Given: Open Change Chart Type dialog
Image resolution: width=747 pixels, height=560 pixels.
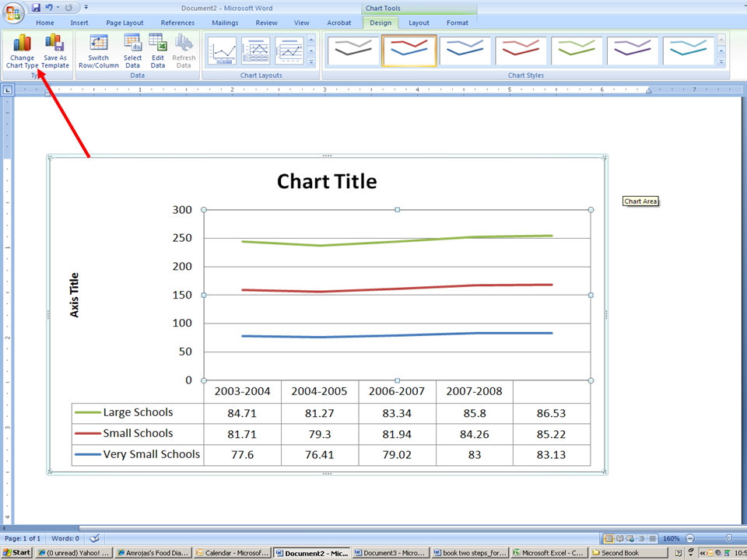Looking at the screenshot, I should click(x=22, y=51).
